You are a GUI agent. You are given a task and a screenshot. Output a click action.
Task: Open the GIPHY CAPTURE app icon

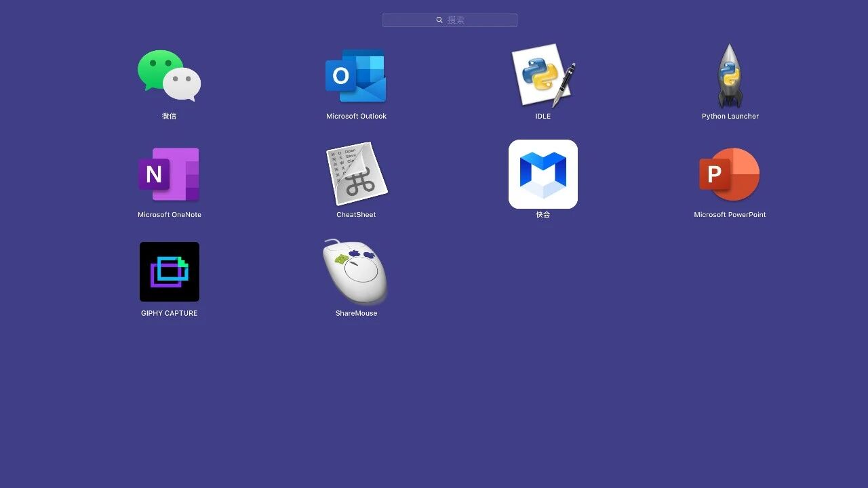pos(170,272)
